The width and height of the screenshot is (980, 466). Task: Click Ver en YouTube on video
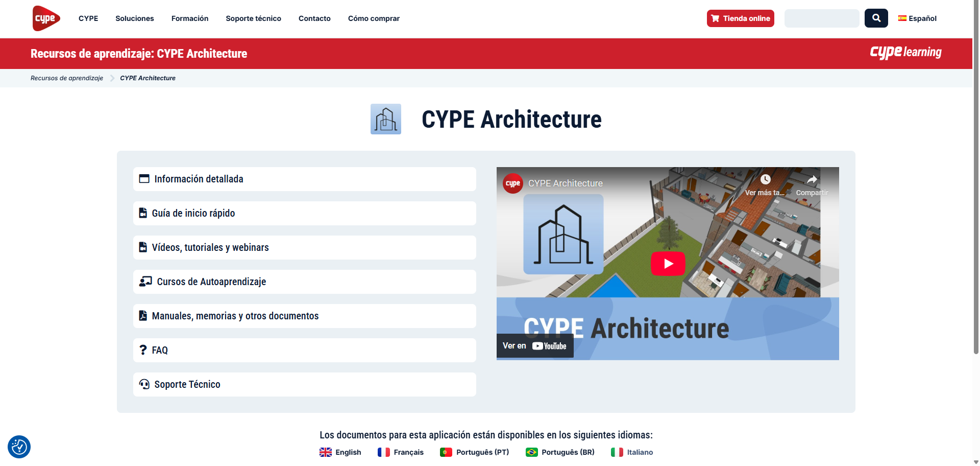[534, 346]
